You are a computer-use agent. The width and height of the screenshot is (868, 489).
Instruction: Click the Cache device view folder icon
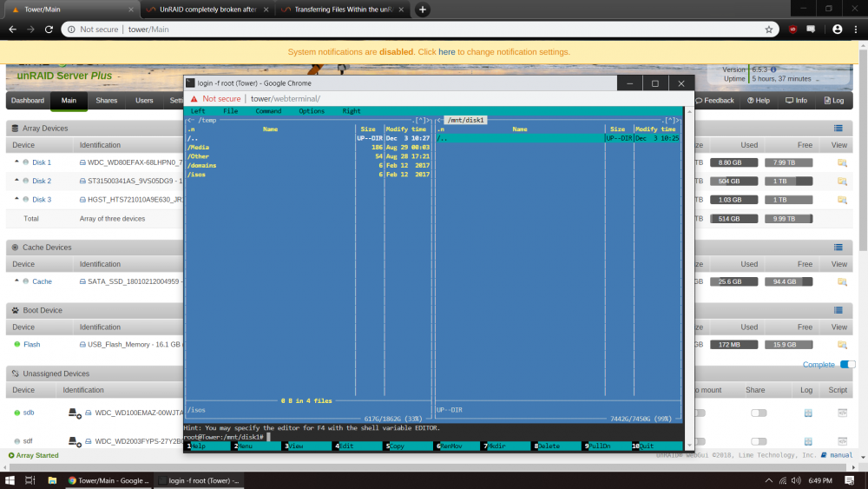842,282
